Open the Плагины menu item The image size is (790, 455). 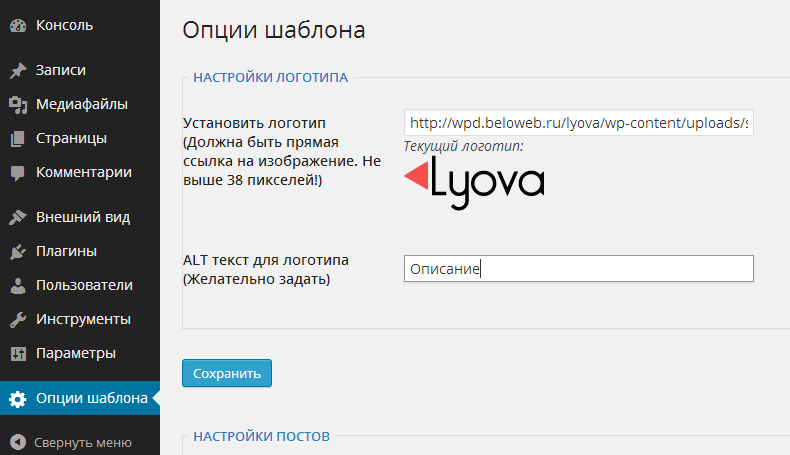click(x=66, y=251)
